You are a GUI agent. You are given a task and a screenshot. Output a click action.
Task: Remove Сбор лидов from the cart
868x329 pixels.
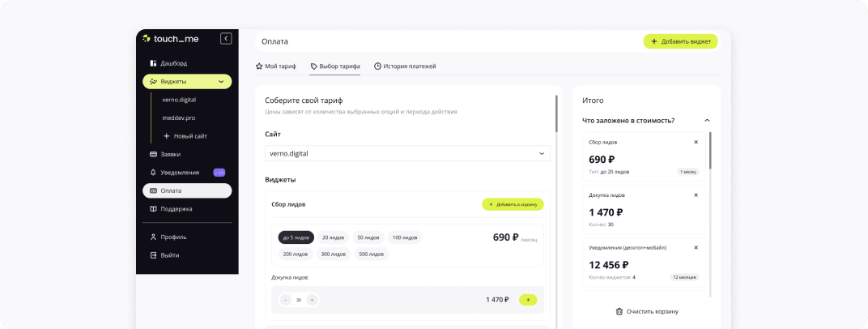click(696, 143)
